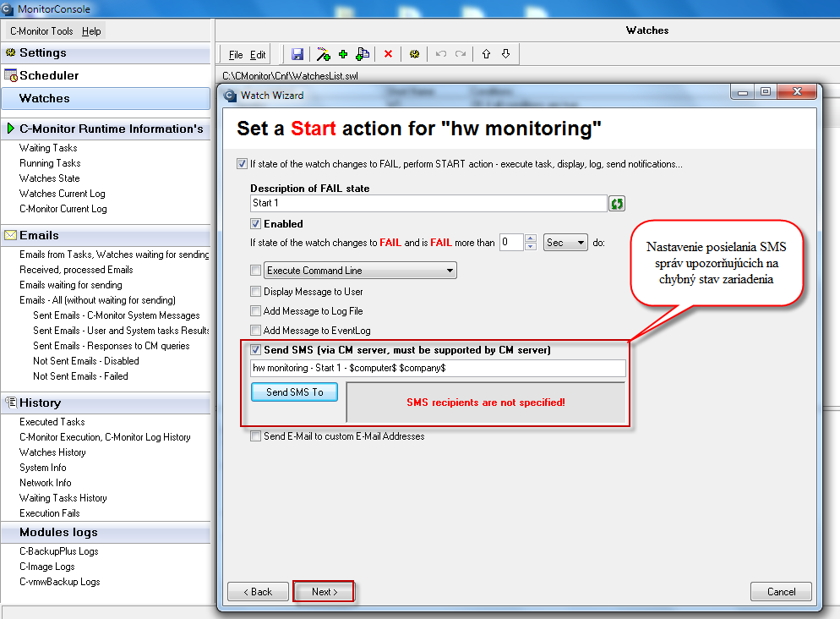Open Watches Current Log

63,194
